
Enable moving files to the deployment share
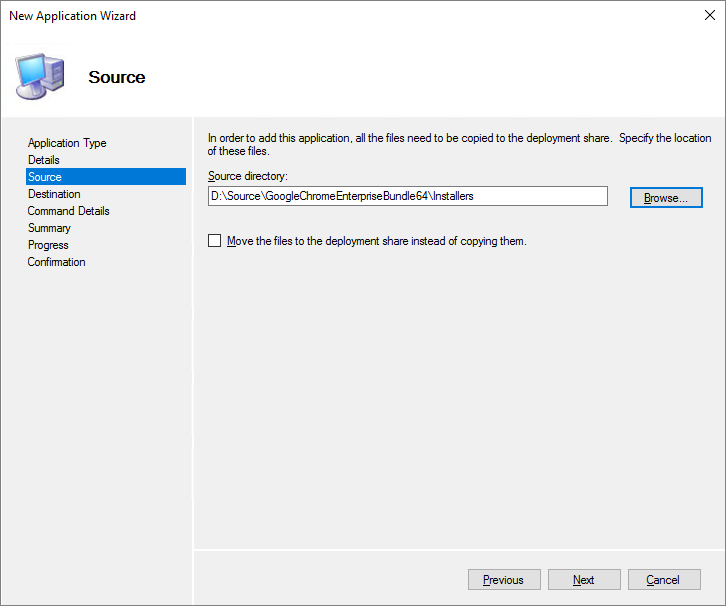(214, 241)
